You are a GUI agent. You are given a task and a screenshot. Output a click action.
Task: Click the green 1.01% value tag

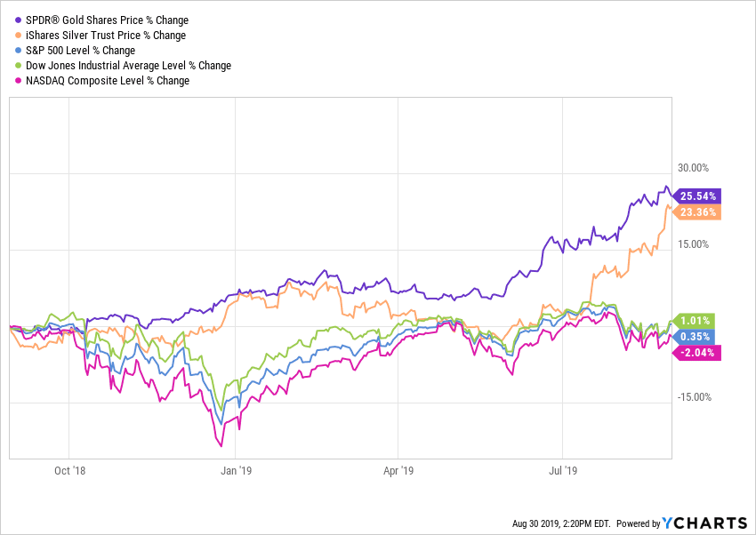pyautogui.click(x=693, y=321)
